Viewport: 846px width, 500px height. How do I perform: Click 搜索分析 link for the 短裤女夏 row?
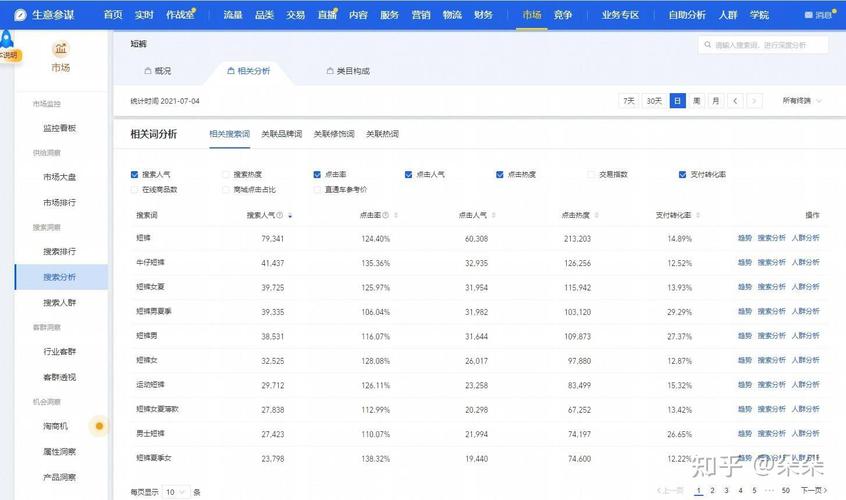(772, 287)
